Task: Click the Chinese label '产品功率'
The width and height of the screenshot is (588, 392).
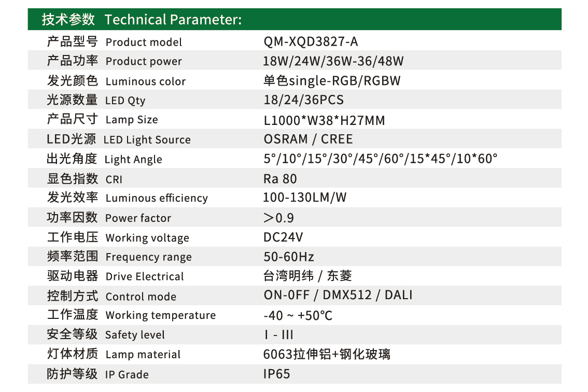Action: (x=73, y=60)
